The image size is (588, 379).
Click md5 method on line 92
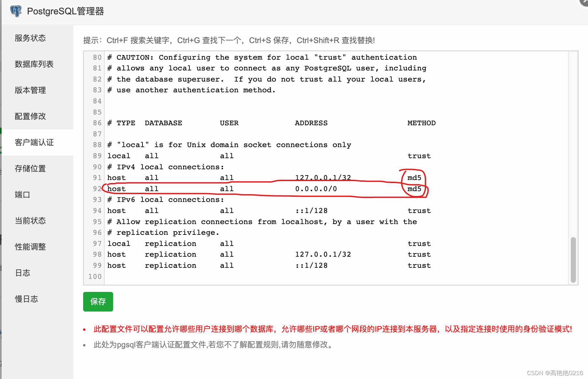click(x=414, y=189)
